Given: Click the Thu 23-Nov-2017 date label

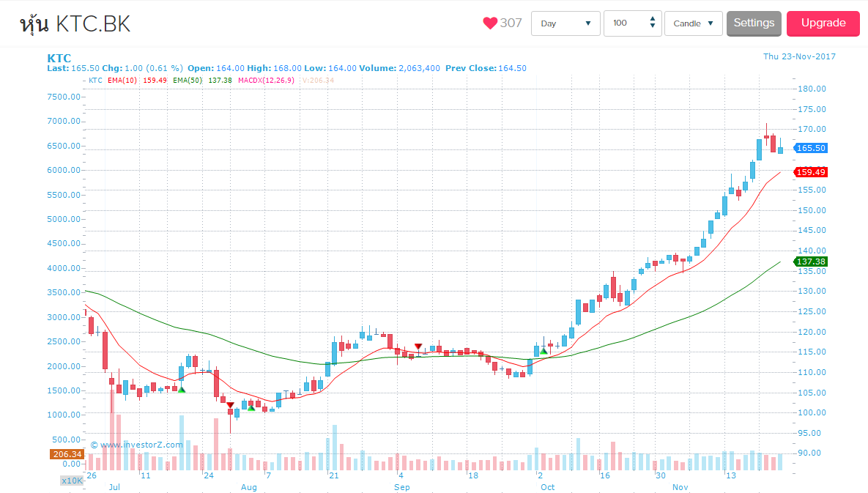Looking at the screenshot, I should [799, 56].
